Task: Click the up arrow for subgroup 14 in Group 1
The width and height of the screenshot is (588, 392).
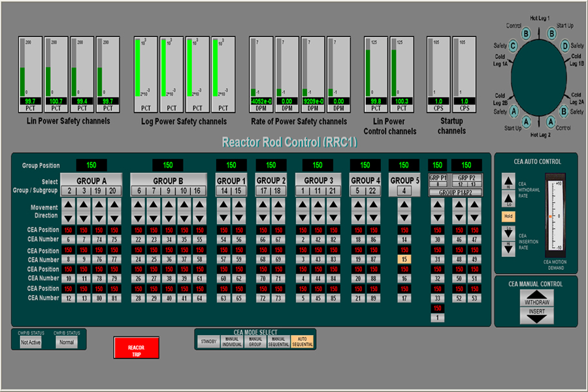Action: (224, 204)
